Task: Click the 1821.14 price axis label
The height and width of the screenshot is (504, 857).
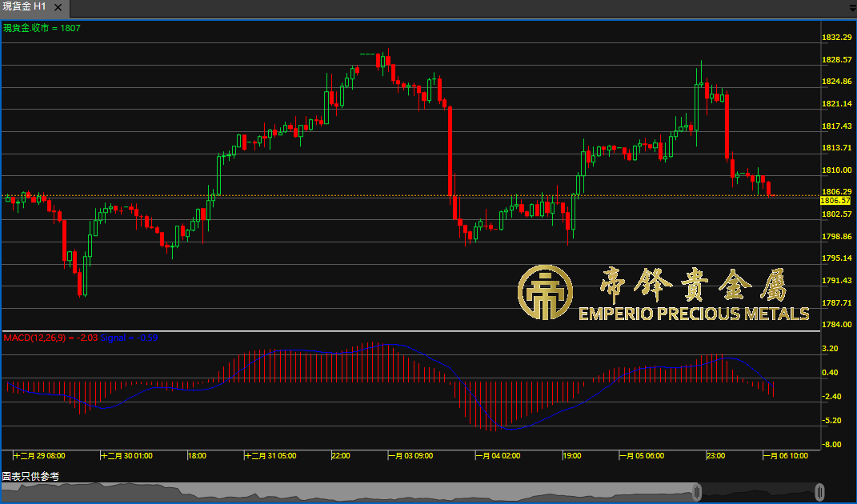Action: [x=837, y=104]
